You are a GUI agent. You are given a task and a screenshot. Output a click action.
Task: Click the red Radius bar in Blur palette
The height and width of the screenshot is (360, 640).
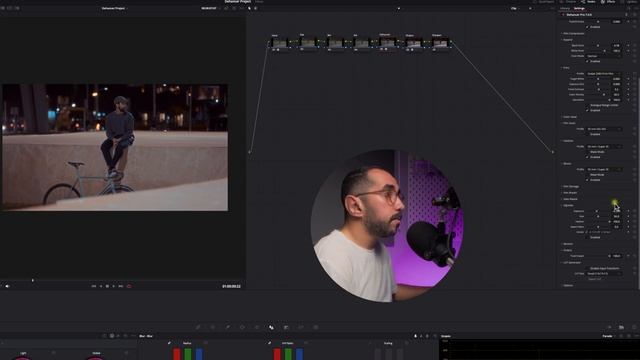(177, 354)
